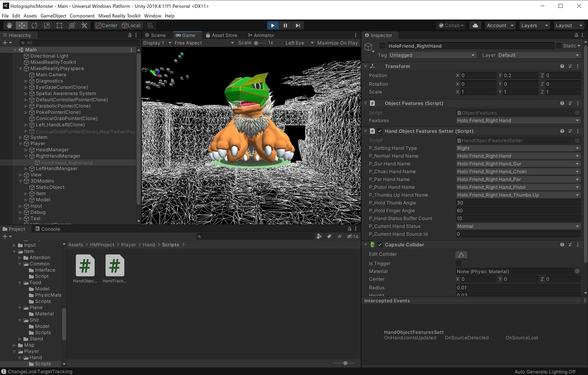Open the cloud services icon
Image resolution: width=588 pixels, height=375 pixels.
pos(475,25)
